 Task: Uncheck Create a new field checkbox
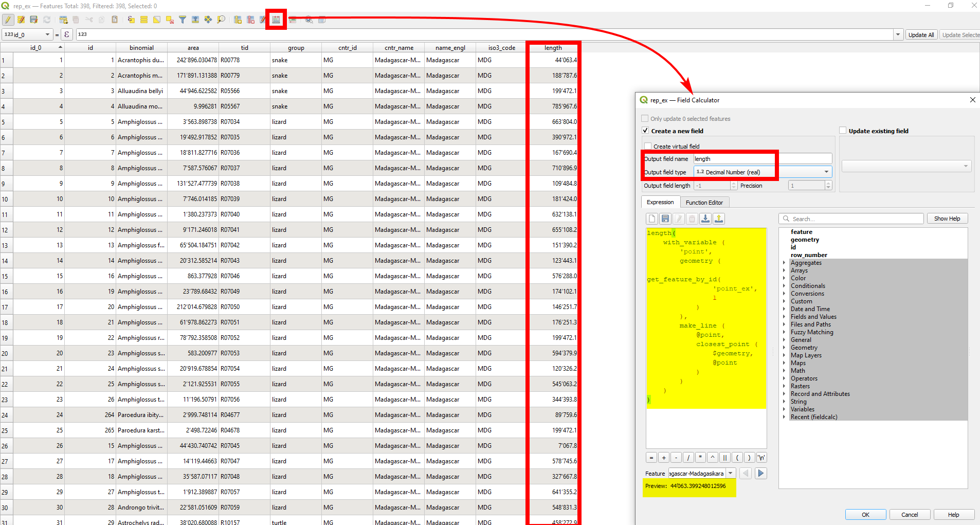(x=646, y=131)
